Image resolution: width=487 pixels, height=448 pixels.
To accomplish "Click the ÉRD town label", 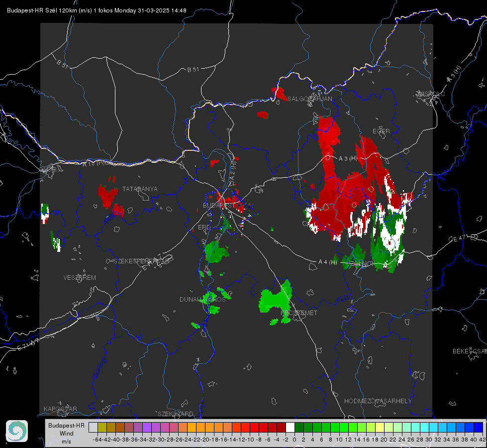I will 204,227.
